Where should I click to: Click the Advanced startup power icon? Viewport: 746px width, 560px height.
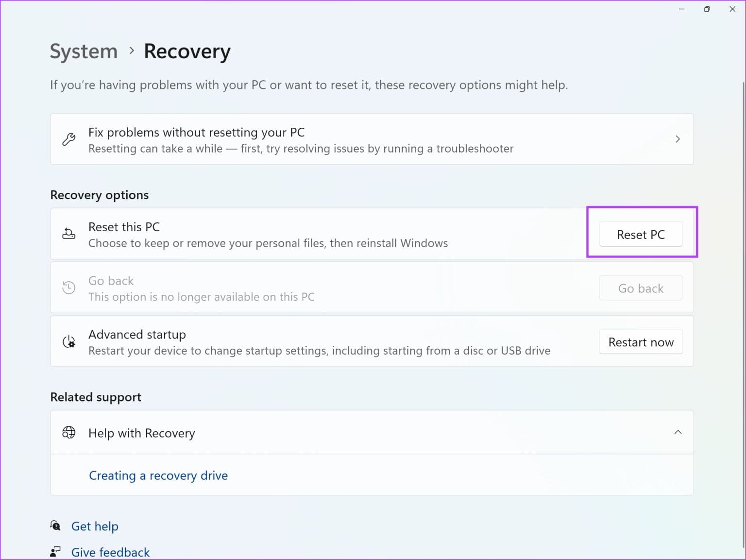coord(68,341)
